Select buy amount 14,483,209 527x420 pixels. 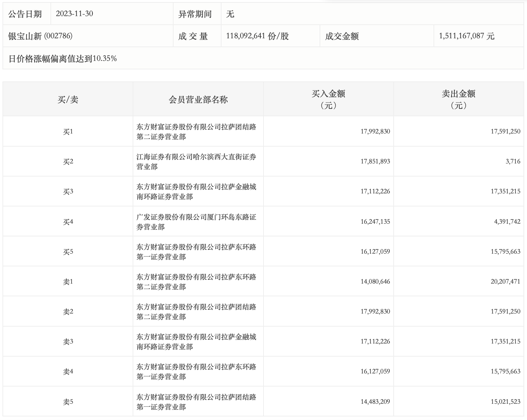[375, 402]
